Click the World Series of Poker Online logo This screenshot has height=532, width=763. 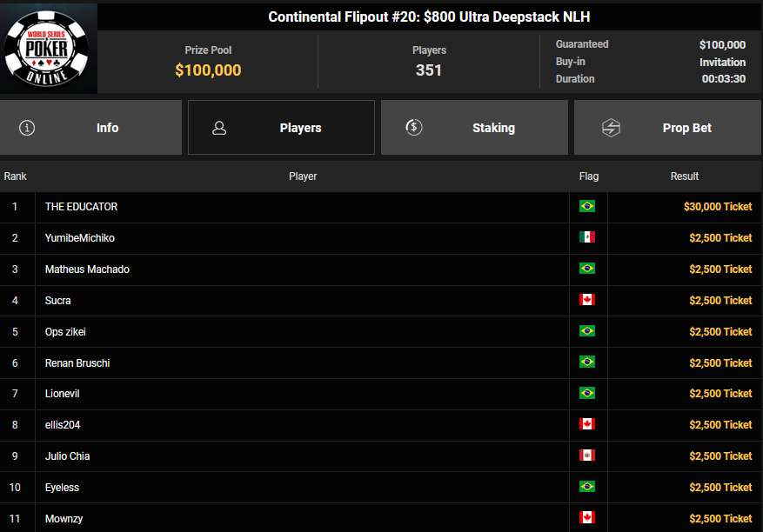[48, 48]
